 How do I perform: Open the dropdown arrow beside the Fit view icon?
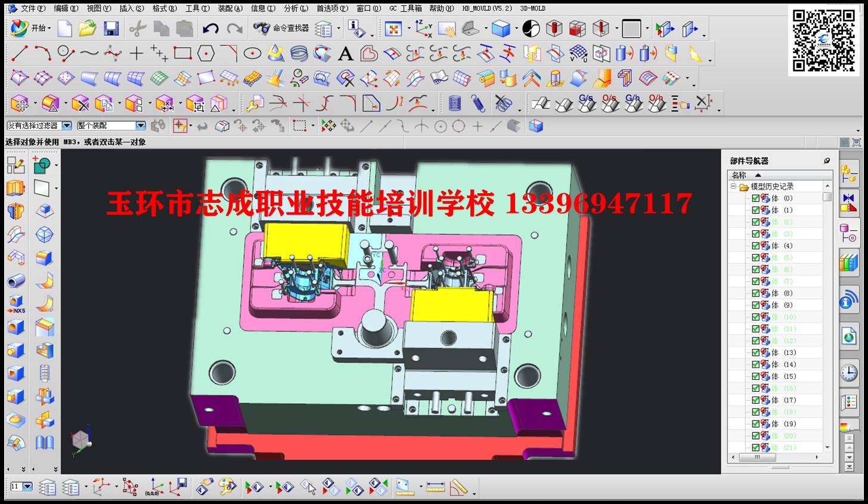point(408,28)
